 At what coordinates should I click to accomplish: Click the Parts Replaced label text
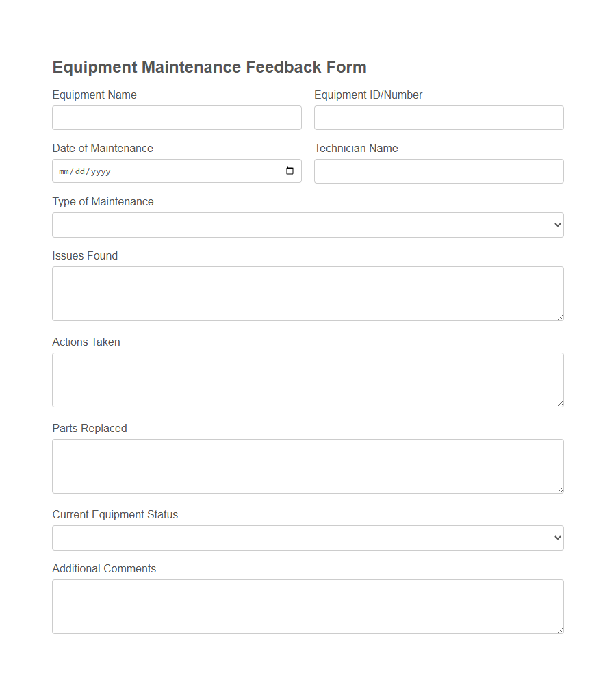pyautogui.click(x=90, y=428)
